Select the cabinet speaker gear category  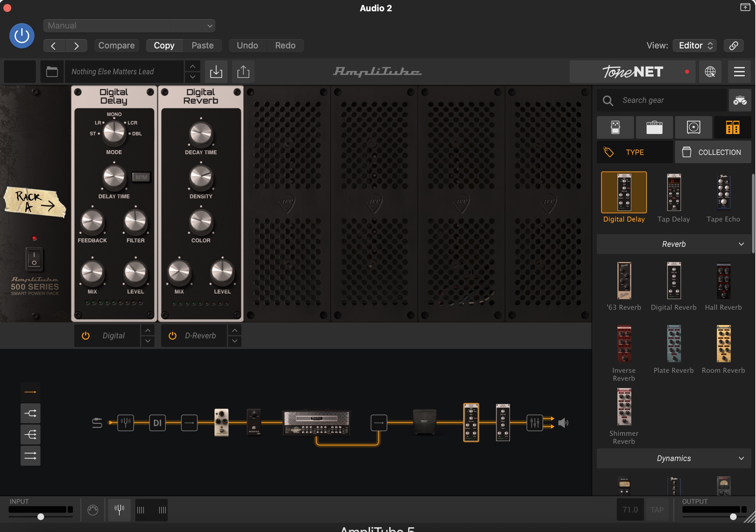[693, 127]
